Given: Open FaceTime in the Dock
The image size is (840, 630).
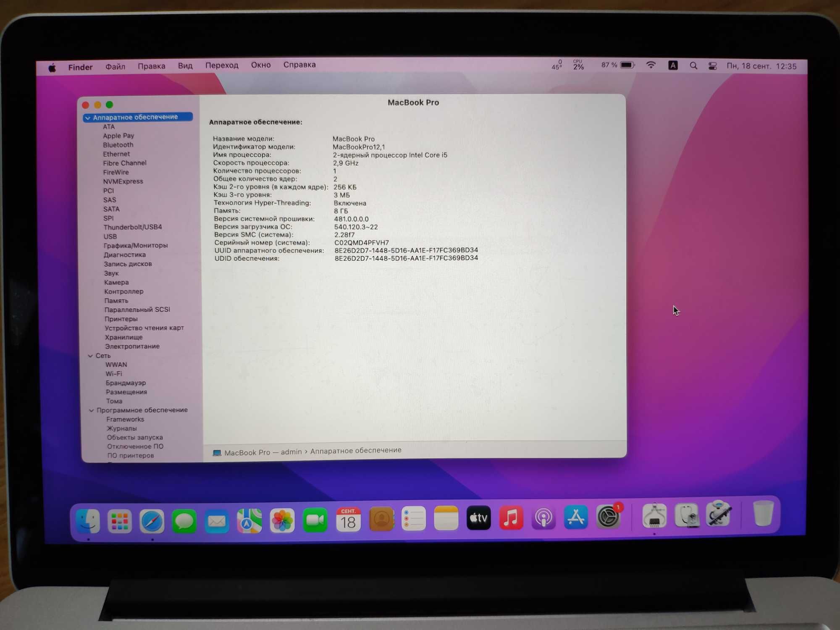Looking at the screenshot, I should (315, 520).
